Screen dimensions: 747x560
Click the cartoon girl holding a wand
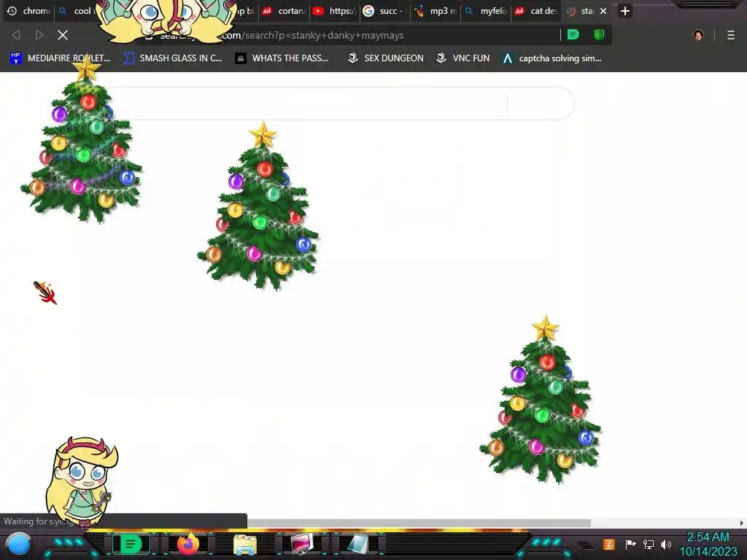coord(82,481)
